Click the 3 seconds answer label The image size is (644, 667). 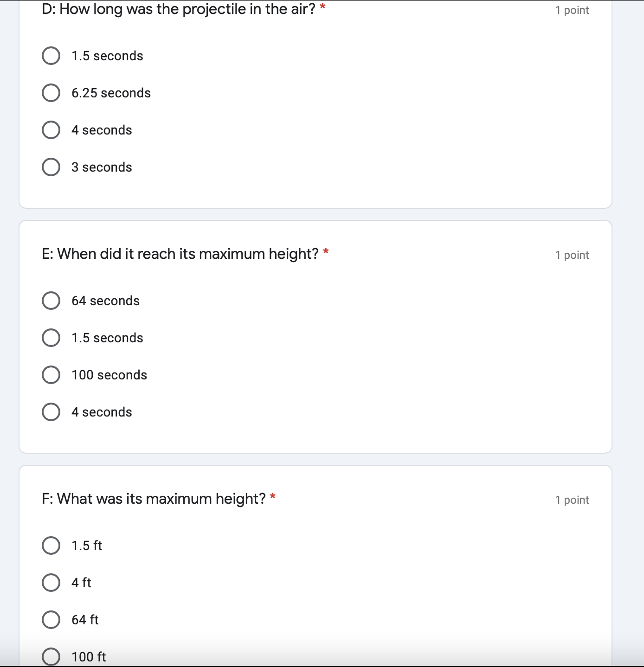click(x=102, y=167)
